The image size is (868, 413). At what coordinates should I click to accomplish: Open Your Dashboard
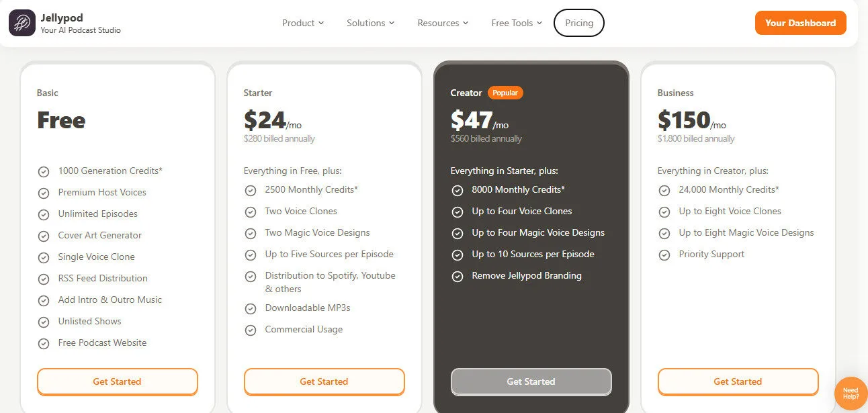[800, 22]
